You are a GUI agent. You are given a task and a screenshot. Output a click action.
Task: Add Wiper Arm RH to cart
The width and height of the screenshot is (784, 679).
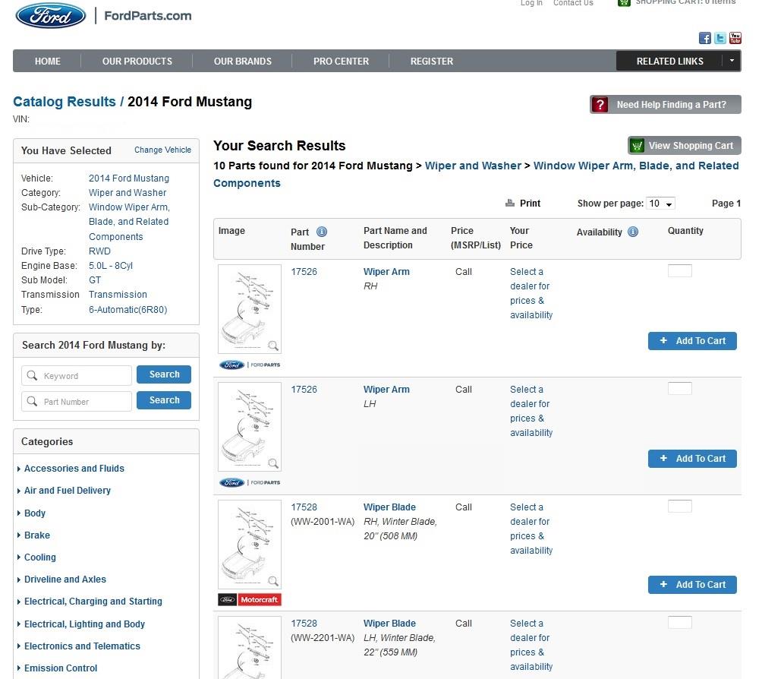tap(692, 341)
